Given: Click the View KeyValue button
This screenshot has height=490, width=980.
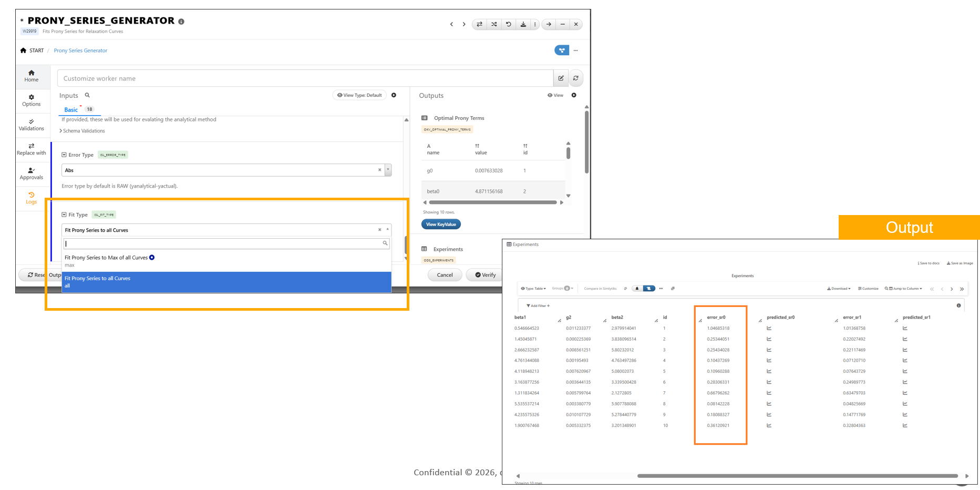Looking at the screenshot, I should (441, 224).
